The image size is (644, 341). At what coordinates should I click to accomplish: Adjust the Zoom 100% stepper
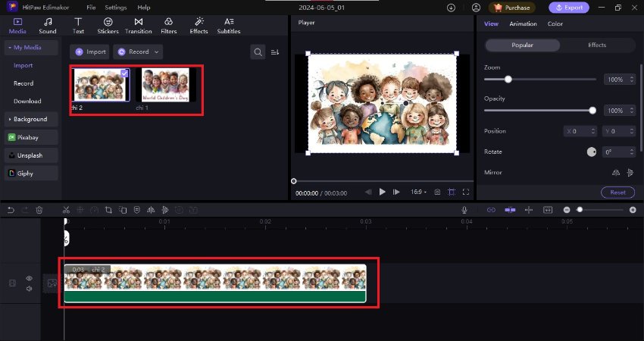point(632,80)
